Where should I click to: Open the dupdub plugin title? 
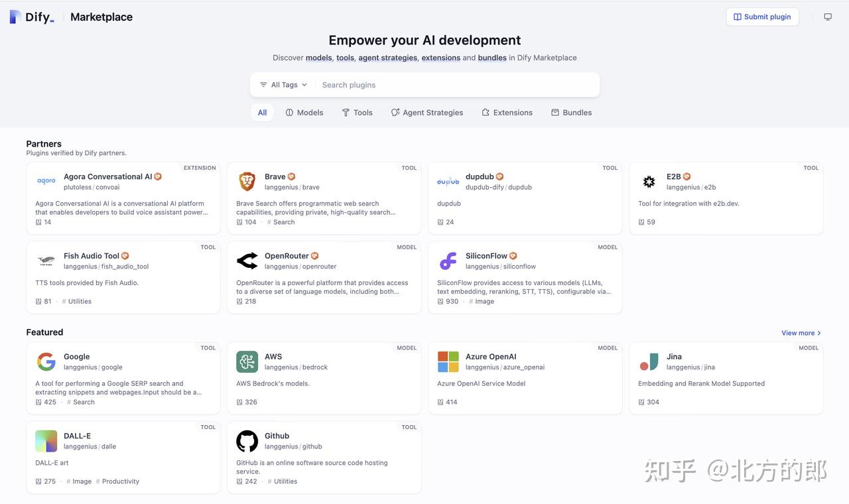point(480,176)
